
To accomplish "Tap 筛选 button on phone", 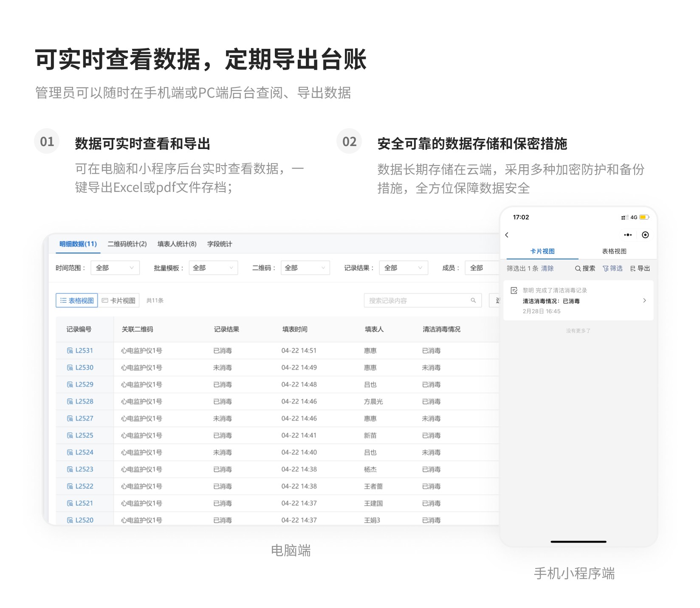I will click(612, 268).
